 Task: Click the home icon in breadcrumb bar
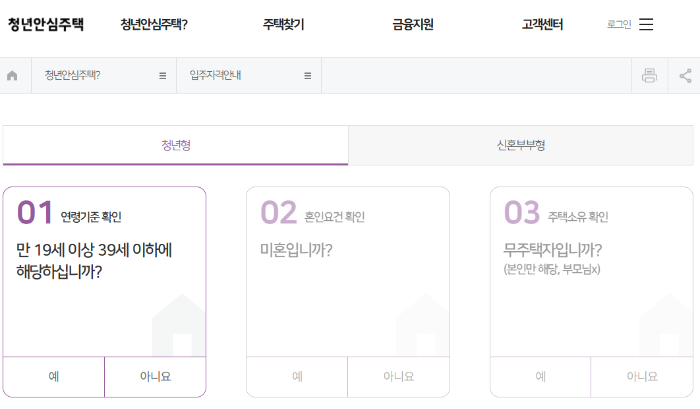click(x=12, y=75)
